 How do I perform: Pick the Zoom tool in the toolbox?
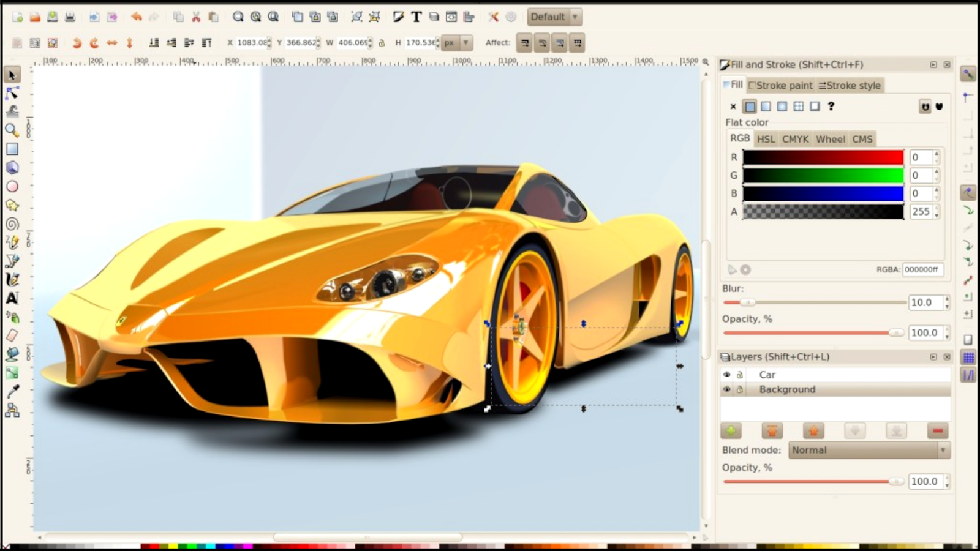point(12,130)
